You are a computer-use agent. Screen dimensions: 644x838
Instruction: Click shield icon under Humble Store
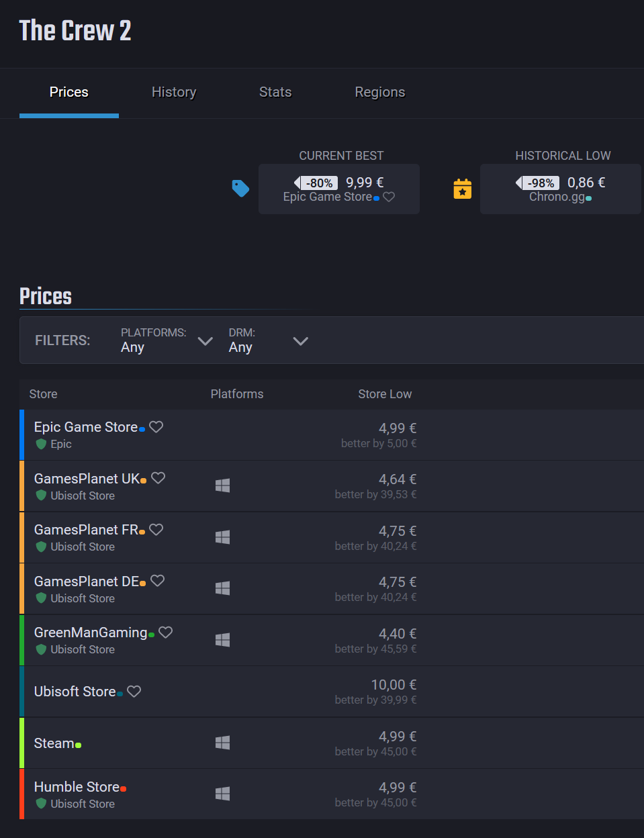[41, 804]
